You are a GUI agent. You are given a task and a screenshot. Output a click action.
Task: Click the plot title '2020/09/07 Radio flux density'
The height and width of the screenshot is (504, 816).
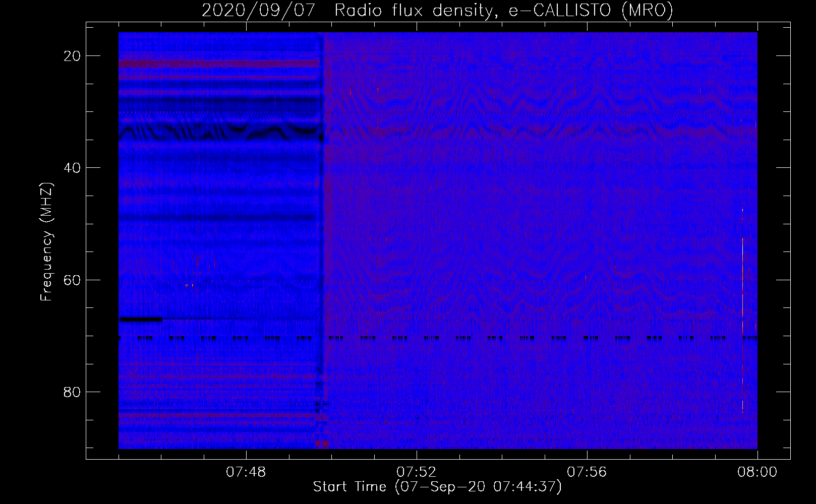click(x=437, y=10)
